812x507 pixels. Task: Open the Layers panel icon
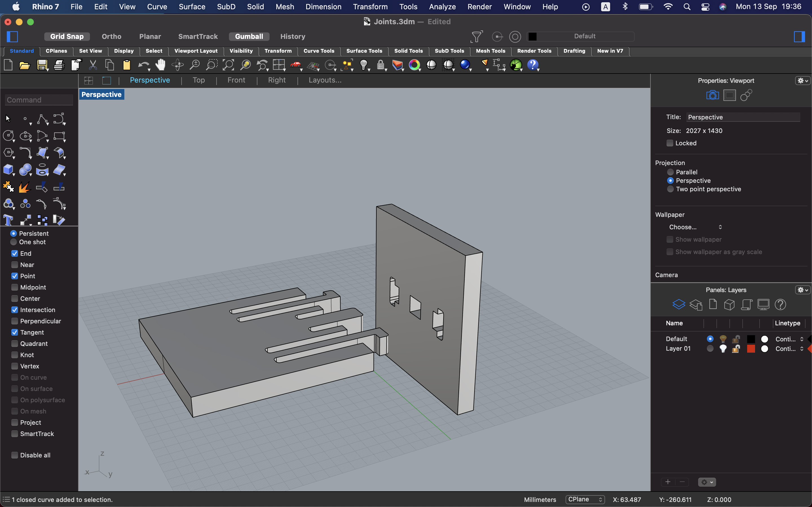coord(678,304)
